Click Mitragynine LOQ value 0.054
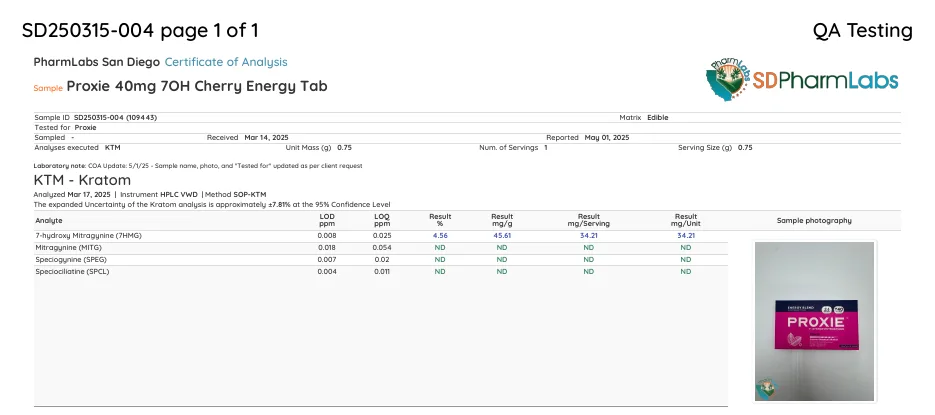 [382, 247]
